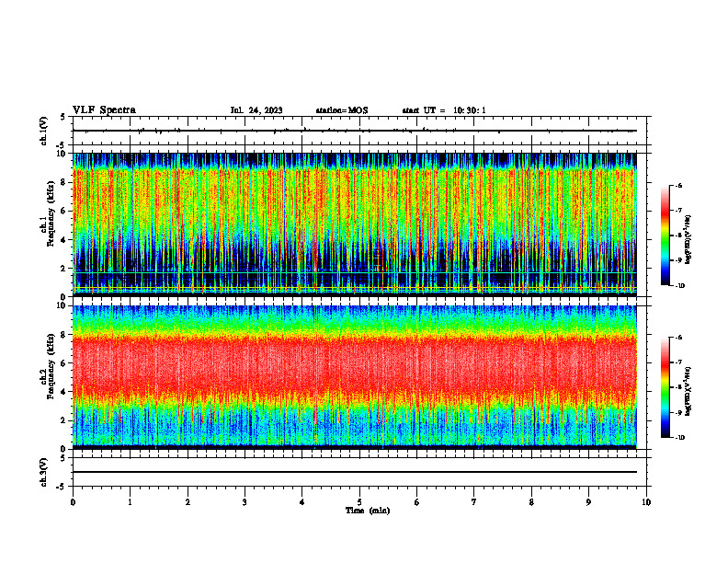Viewport: 728px width, 563px height.
Task: Click the "-6" label on ch.1 color scale
Action: [x=678, y=186]
